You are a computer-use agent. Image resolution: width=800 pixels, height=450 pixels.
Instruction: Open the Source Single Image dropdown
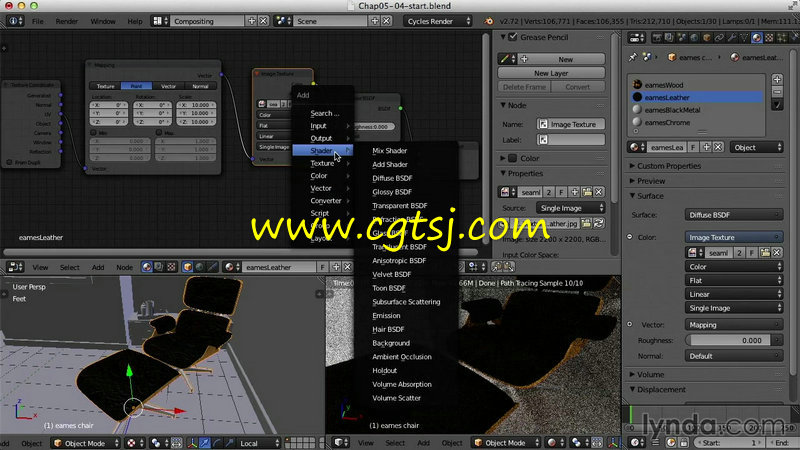[570, 208]
